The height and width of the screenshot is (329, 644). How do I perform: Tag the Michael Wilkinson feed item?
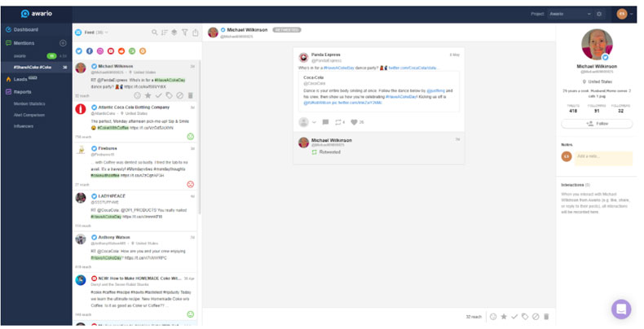click(x=170, y=95)
